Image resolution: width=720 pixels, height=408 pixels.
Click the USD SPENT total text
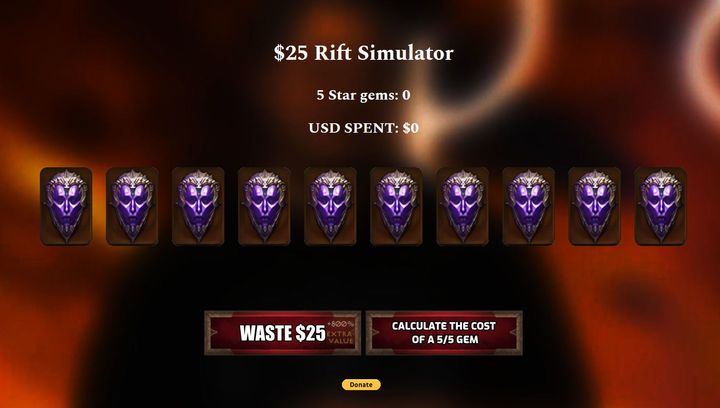point(363,128)
